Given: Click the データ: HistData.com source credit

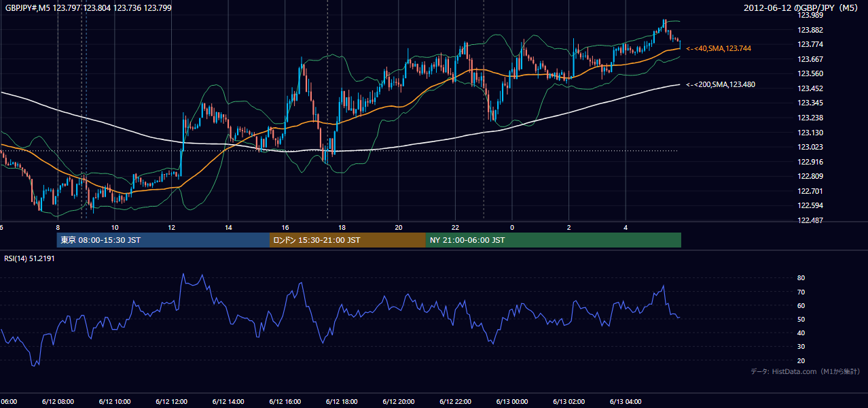Looking at the screenshot, I should 806,371.
